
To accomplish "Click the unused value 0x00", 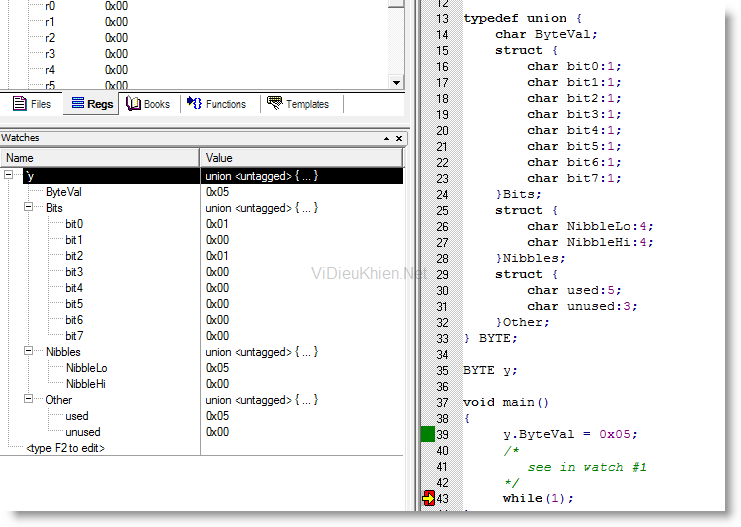I will [217, 432].
